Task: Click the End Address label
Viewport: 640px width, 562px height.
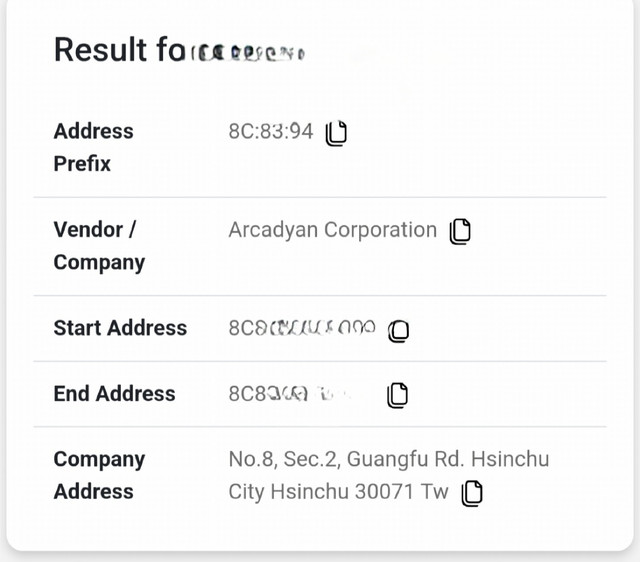Action: coord(115,393)
